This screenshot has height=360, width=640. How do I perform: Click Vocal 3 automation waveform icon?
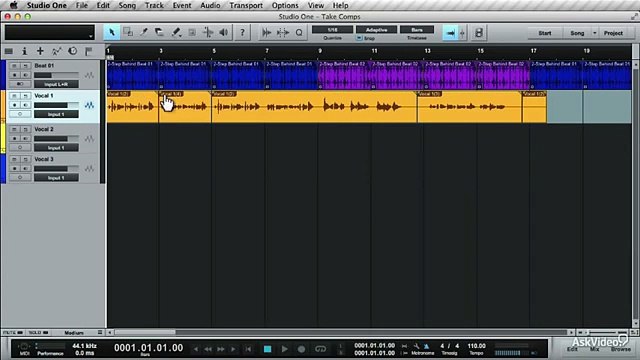point(89,169)
